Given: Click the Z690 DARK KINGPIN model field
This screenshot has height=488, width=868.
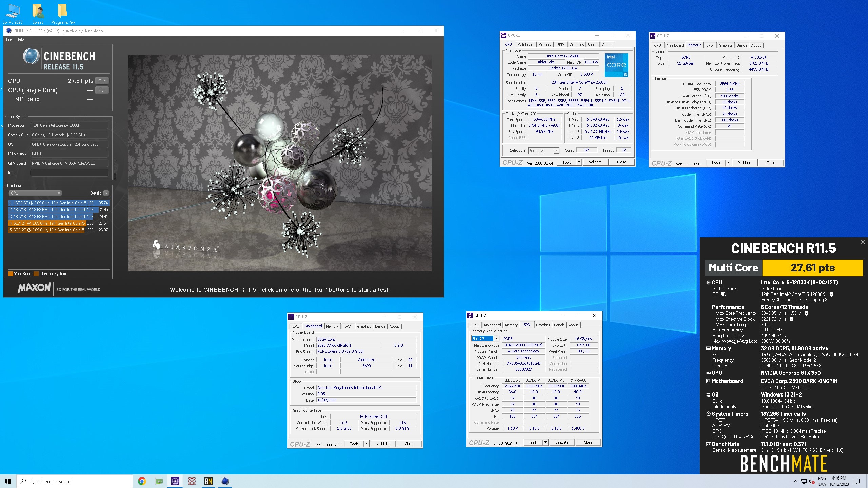Looking at the screenshot, I should 348,345.
